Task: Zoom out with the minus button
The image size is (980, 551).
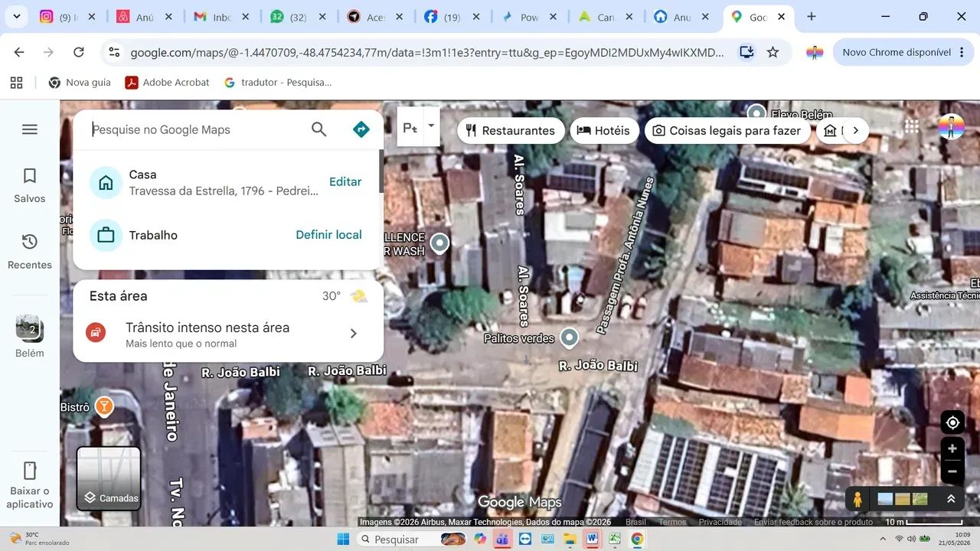Action: pos(952,471)
